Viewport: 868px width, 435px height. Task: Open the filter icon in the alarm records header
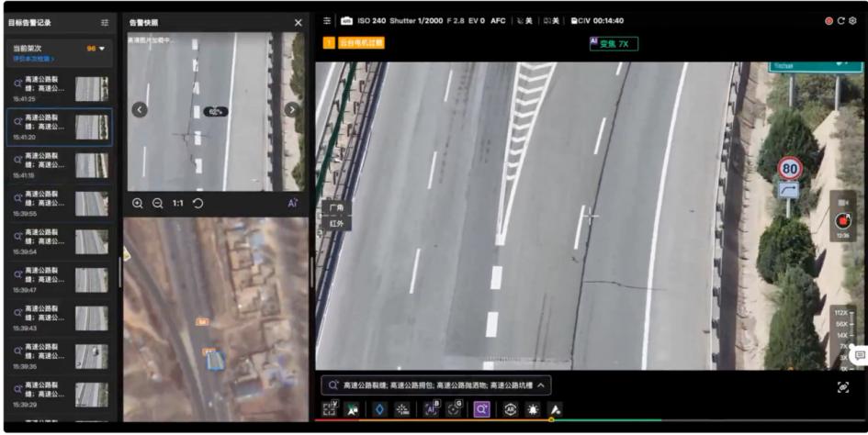[x=105, y=22]
